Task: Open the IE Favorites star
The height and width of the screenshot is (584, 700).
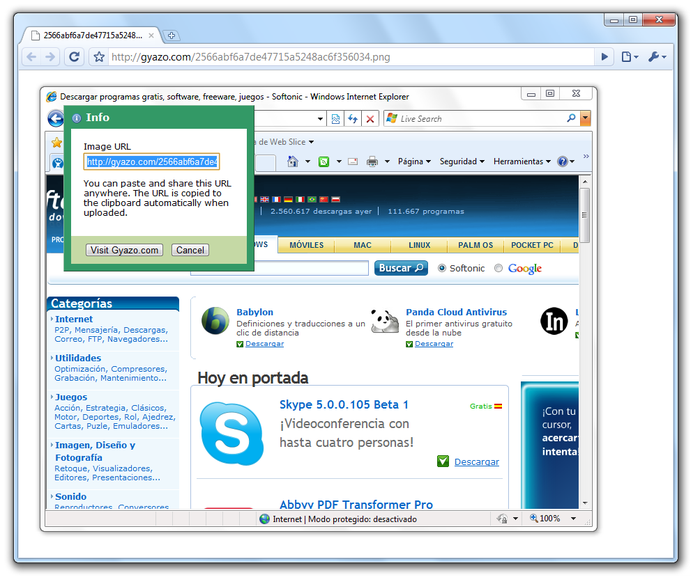Action: (56, 142)
